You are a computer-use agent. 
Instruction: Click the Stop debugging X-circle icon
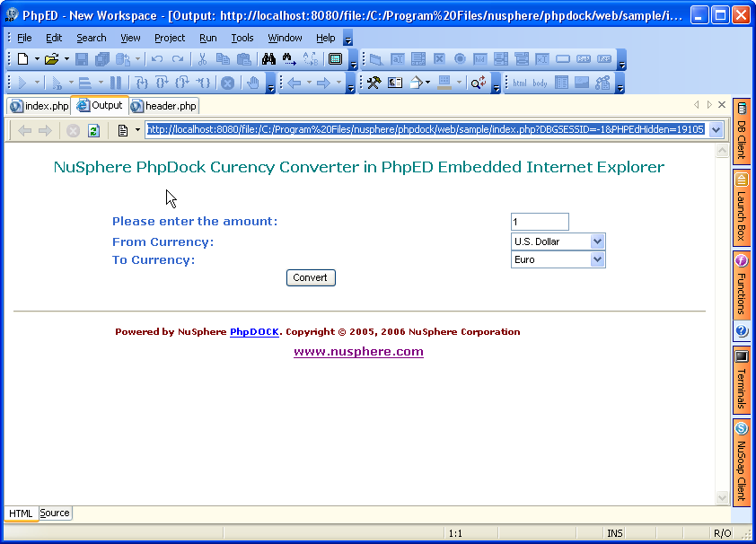click(227, 83)
